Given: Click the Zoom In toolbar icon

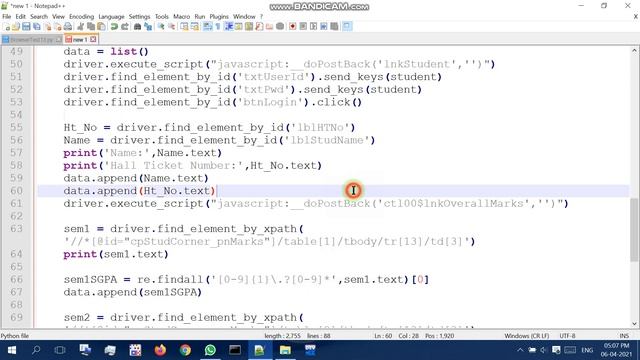Looking at the screenshot, I should coord(161,27).
